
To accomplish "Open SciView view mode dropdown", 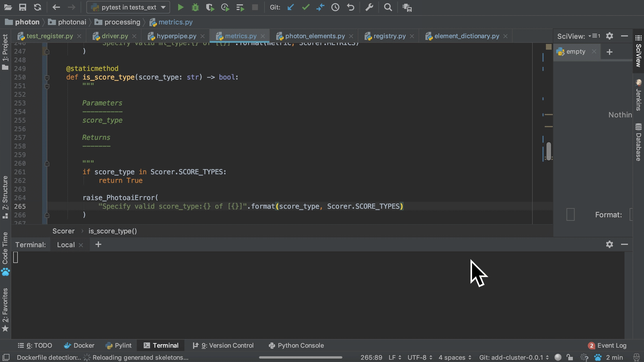I will [594, 36].
